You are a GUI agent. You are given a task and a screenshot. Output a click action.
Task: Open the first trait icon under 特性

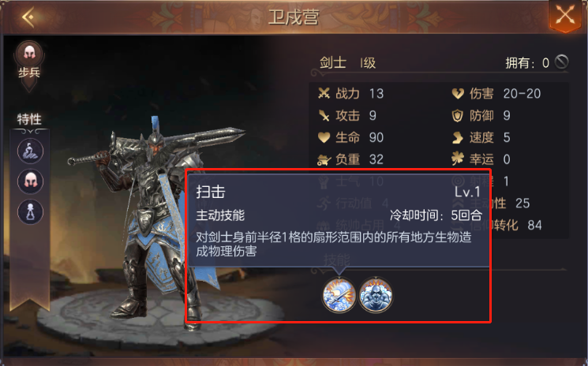tap(30, 151)
